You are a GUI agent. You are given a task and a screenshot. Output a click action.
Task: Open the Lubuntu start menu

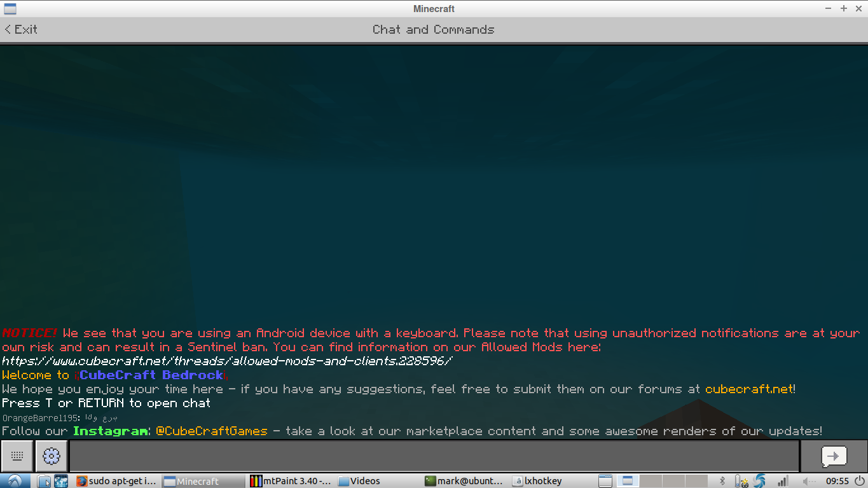pos(15,481)
